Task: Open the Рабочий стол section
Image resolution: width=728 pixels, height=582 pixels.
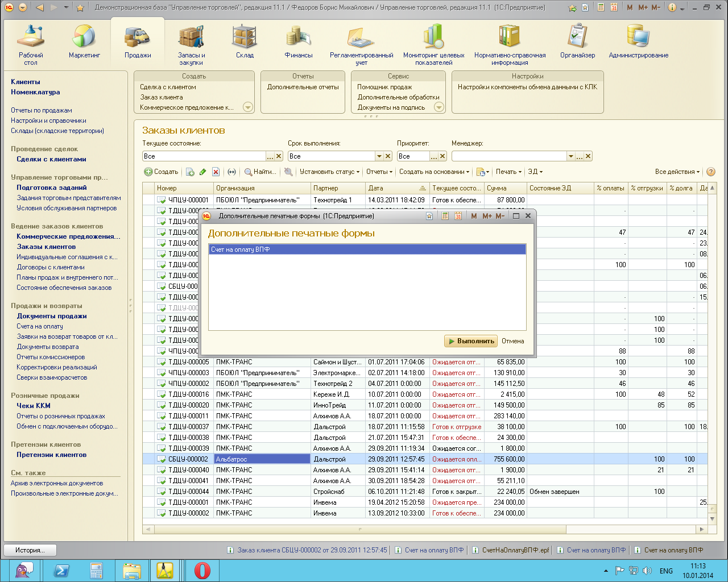Action: pos(31,45)
